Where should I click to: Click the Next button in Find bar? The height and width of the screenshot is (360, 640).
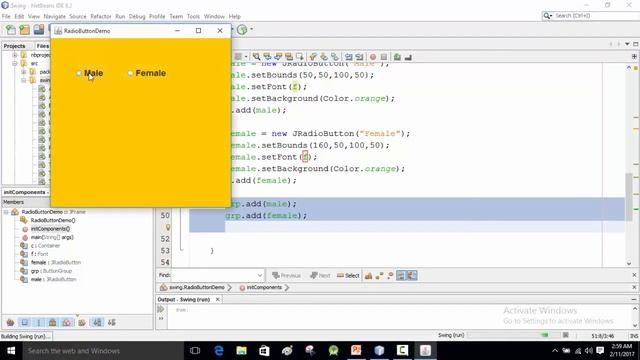tap(320, 276)
